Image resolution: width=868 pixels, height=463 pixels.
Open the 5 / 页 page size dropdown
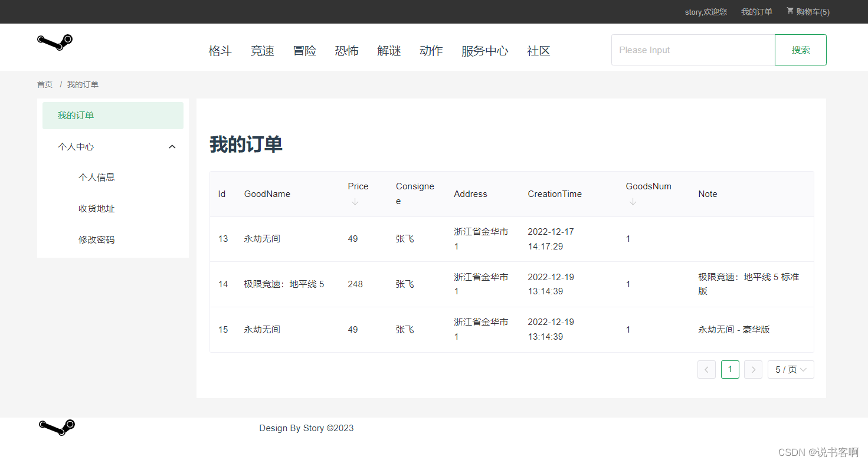(791, 370)
